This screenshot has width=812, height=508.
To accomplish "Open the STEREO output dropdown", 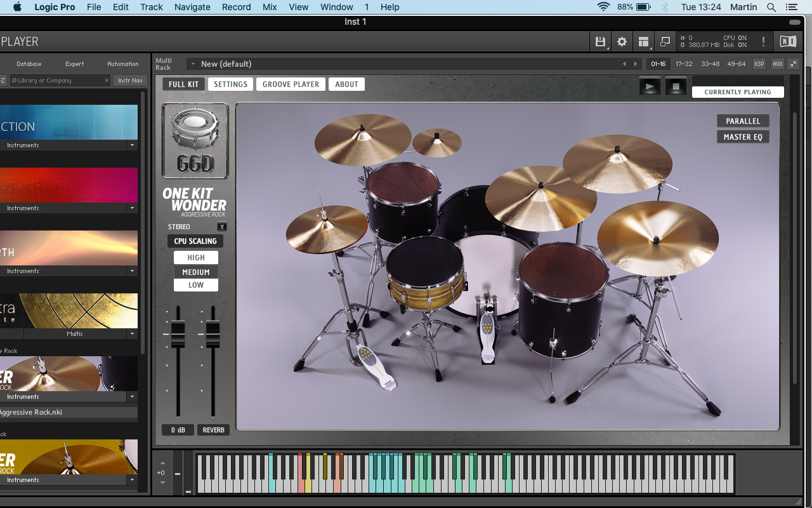I will [x=221, y=227].
